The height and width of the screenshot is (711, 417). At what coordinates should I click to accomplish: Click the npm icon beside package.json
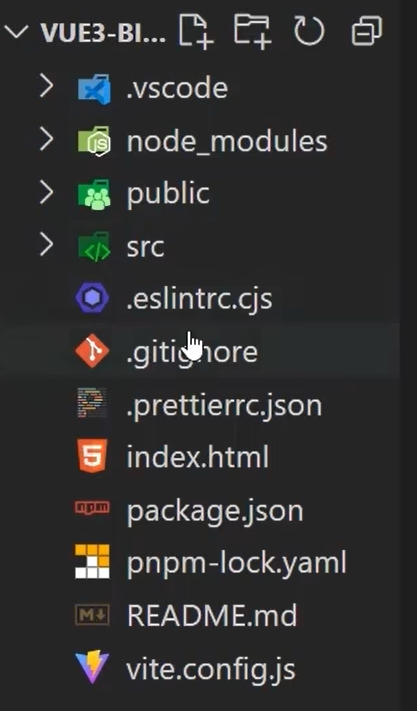coord(92,507)
